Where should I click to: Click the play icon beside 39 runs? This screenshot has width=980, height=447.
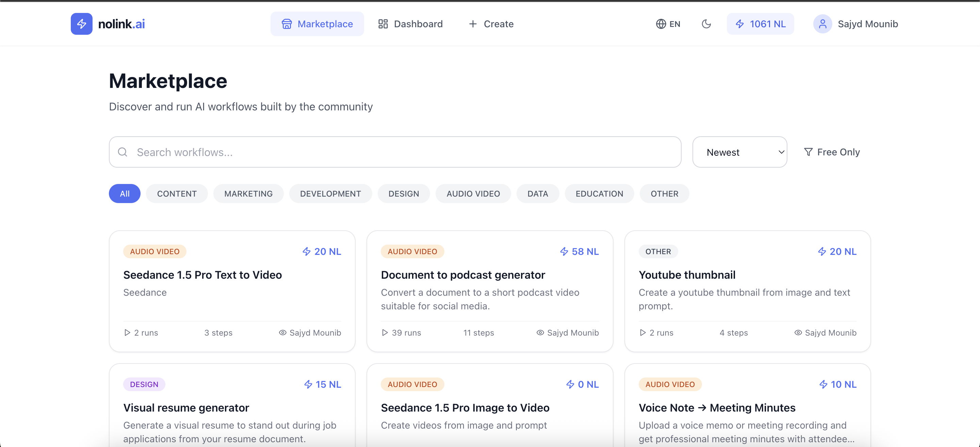click(385, 333)
